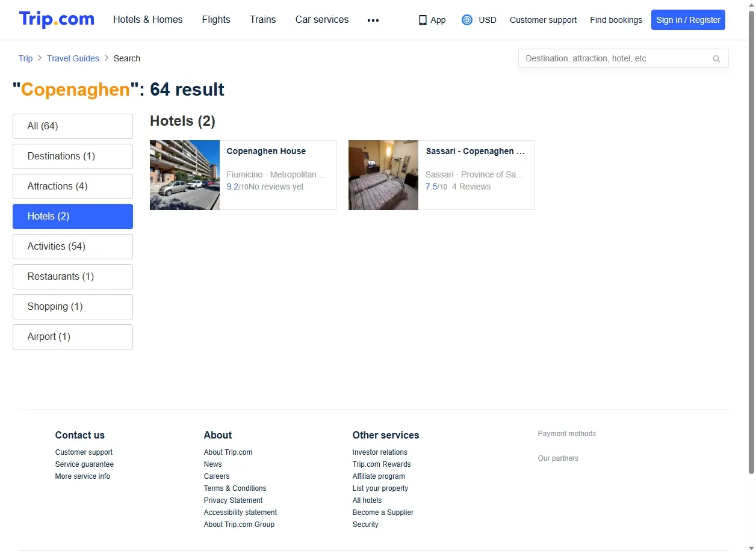Open the Trains menu

pyautogui.click(x=263, y=20)
